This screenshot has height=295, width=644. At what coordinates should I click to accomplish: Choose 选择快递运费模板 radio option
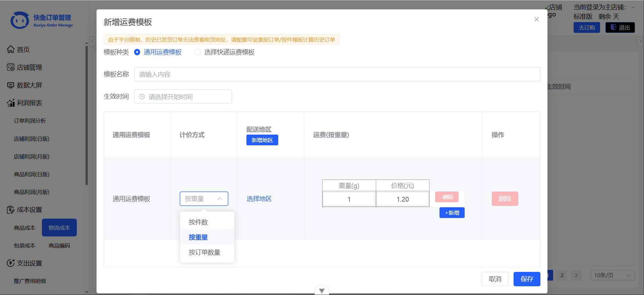click(198, 52)
